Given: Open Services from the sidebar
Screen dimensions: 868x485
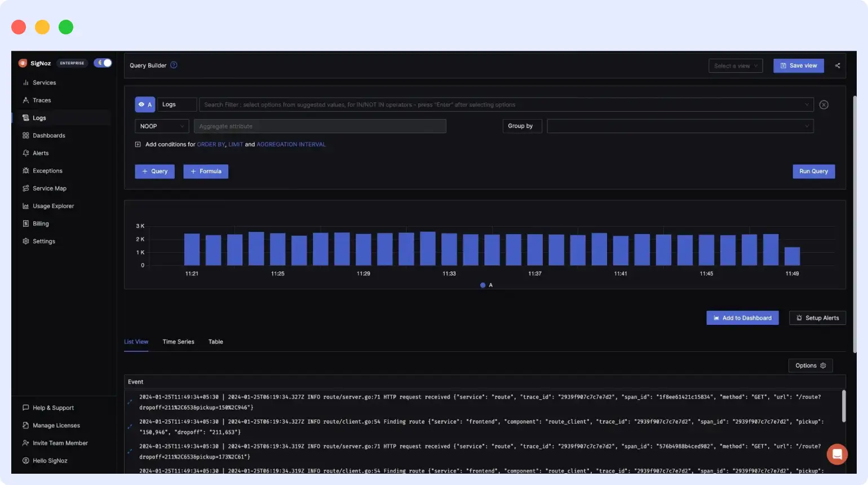Looking at the screenshot, I should (x=44, y=83).
